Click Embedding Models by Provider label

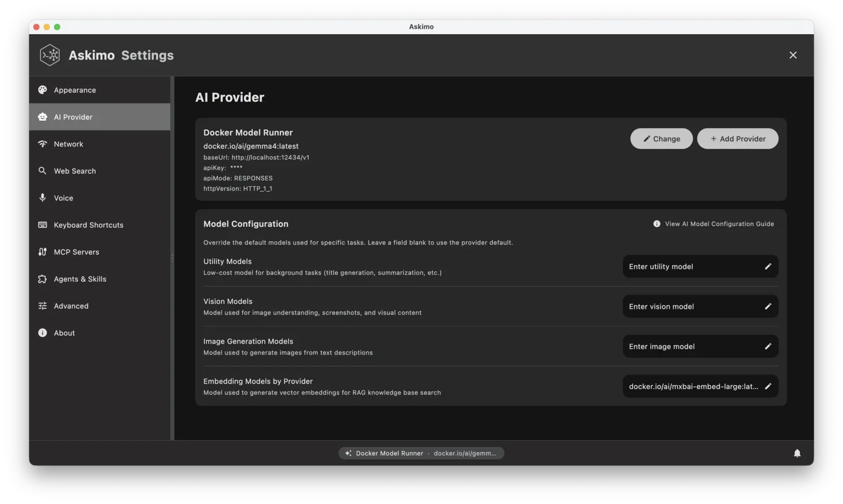pyautogui.click(x=258, y=381)
